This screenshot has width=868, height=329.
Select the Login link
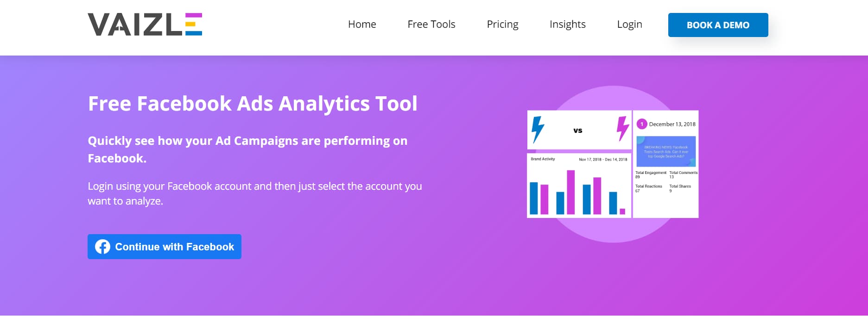629,24
